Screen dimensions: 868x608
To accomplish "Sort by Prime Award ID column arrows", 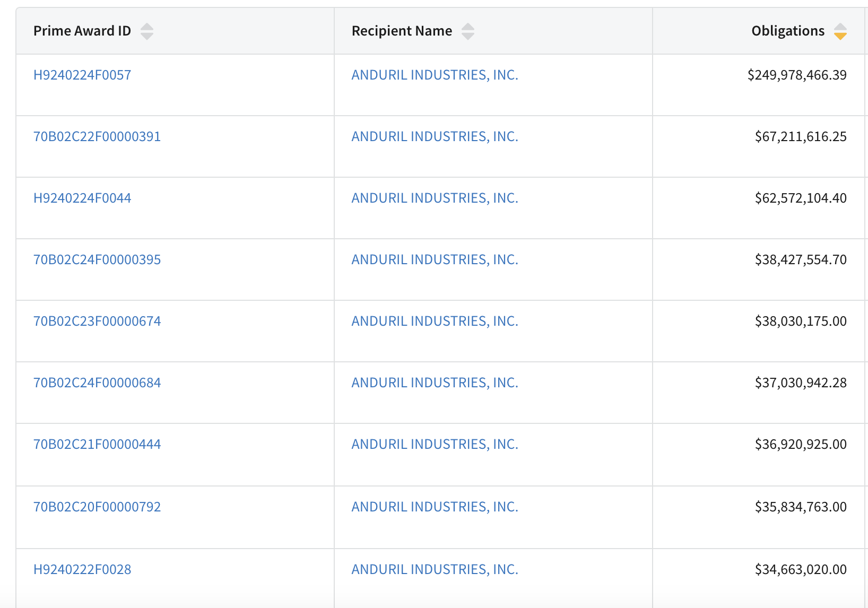I will 147,31.
